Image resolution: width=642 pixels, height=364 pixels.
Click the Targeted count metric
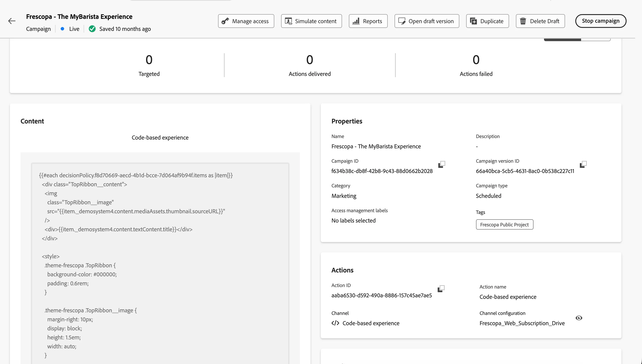click(149, 65)
